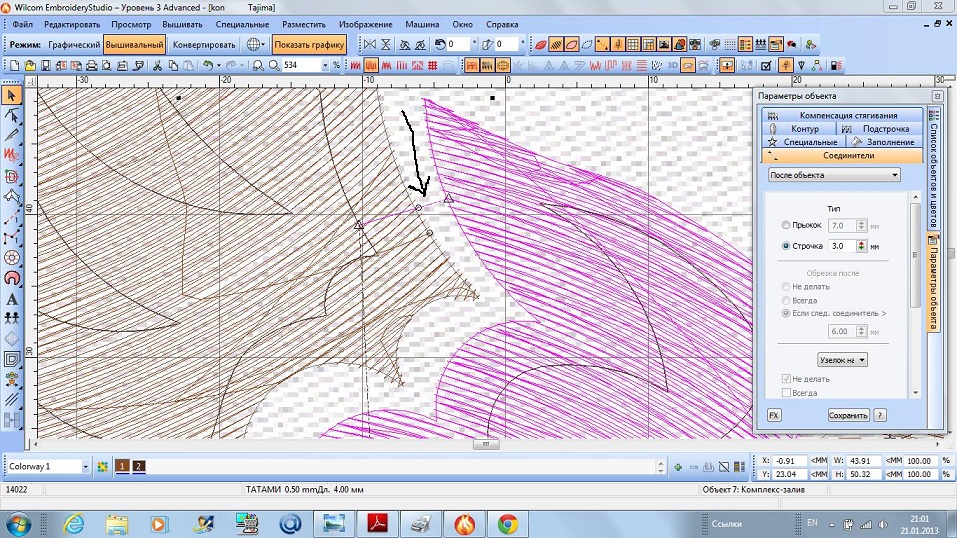Open the Colorway 1 dropdown

tap(85, 466)
